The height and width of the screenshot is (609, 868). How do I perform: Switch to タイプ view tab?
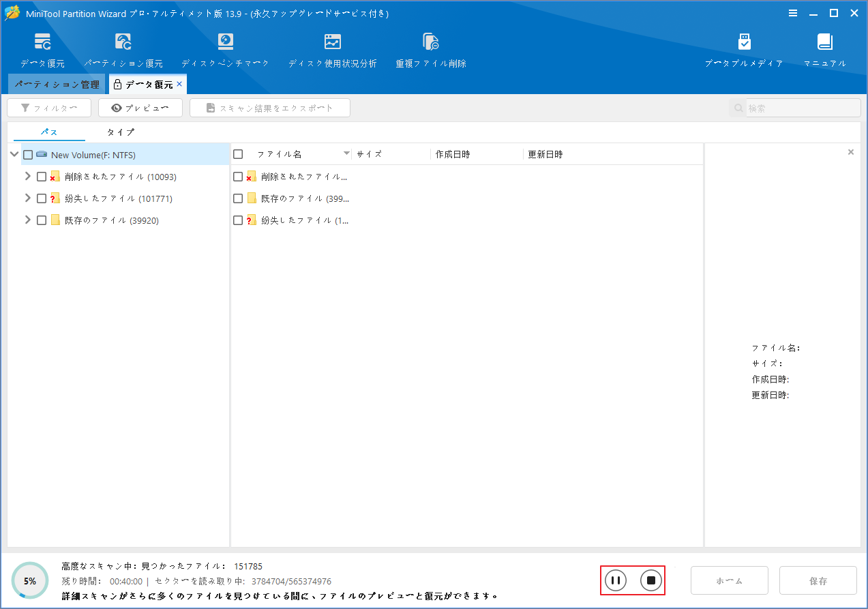pos(121,132)
